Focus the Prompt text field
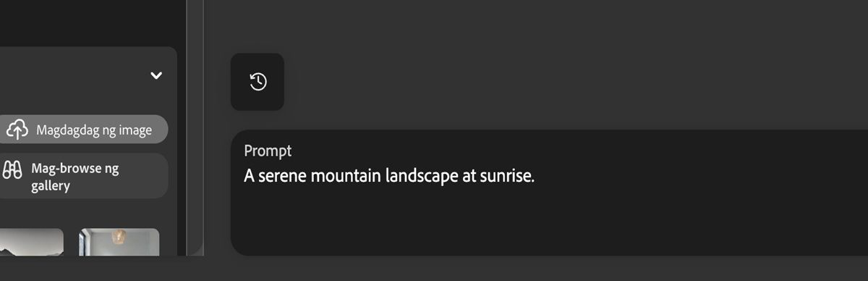This screenshot has height=281, width=868. pyautogui.click(x=550, y=193)
